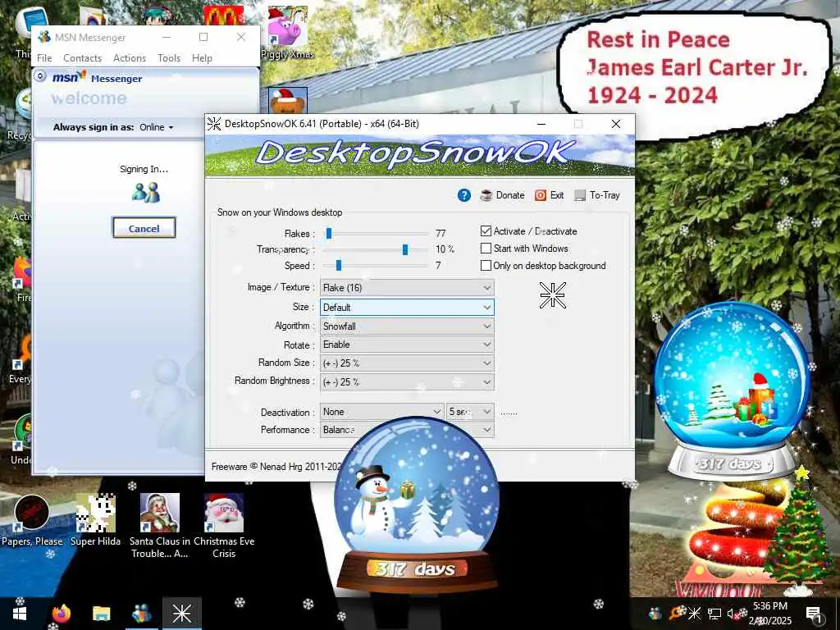Open the 5 sec deactivation time dropdown

coord(470,412)
